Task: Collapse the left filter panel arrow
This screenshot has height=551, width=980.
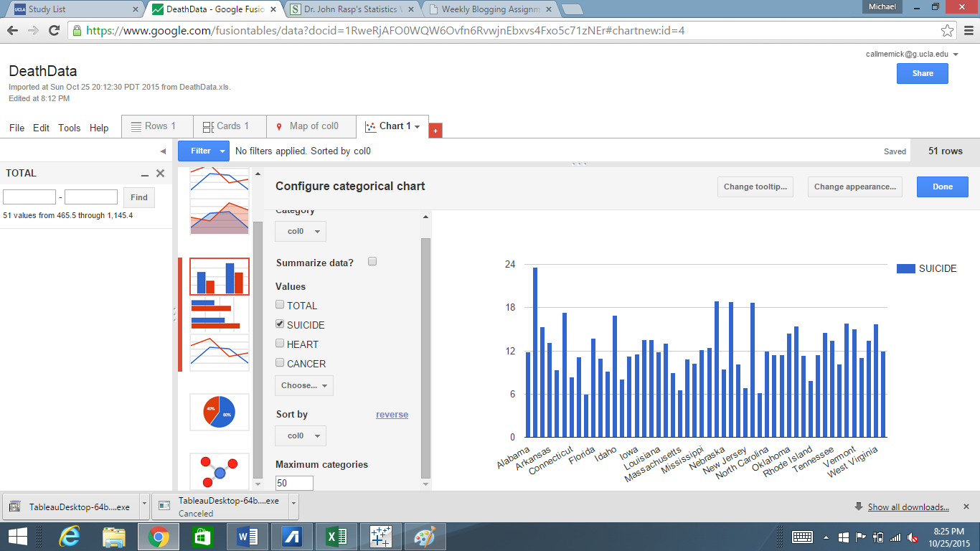Action: click(163, 151)
